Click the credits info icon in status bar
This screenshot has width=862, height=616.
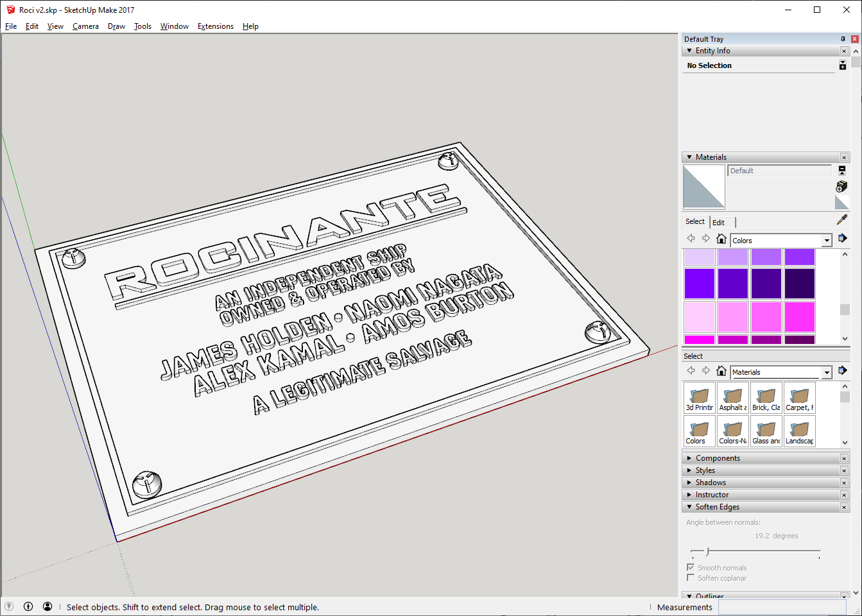[28, 606]
